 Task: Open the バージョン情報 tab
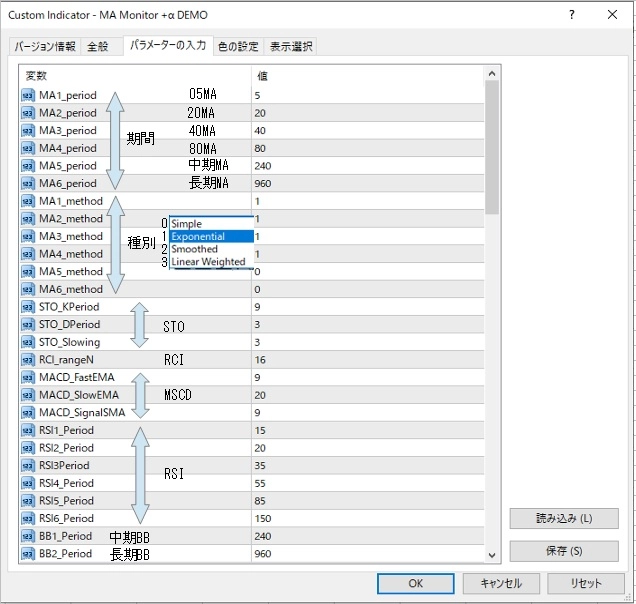coord(45,47)
